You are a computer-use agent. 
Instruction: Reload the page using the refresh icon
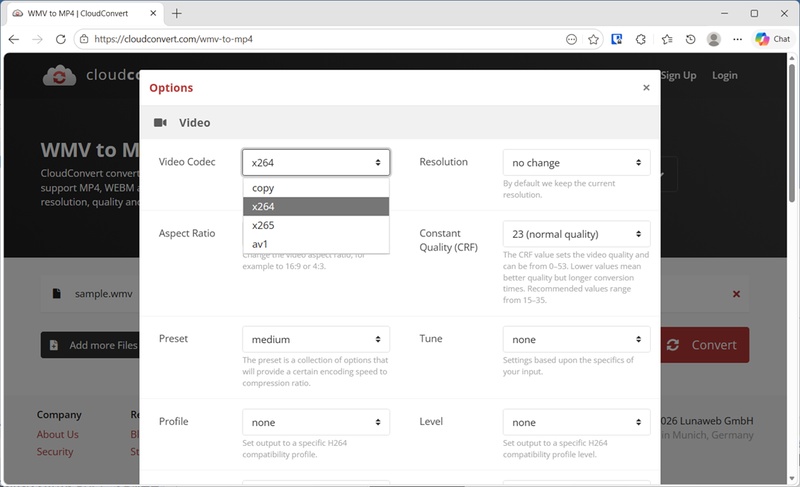click(61, 39)
